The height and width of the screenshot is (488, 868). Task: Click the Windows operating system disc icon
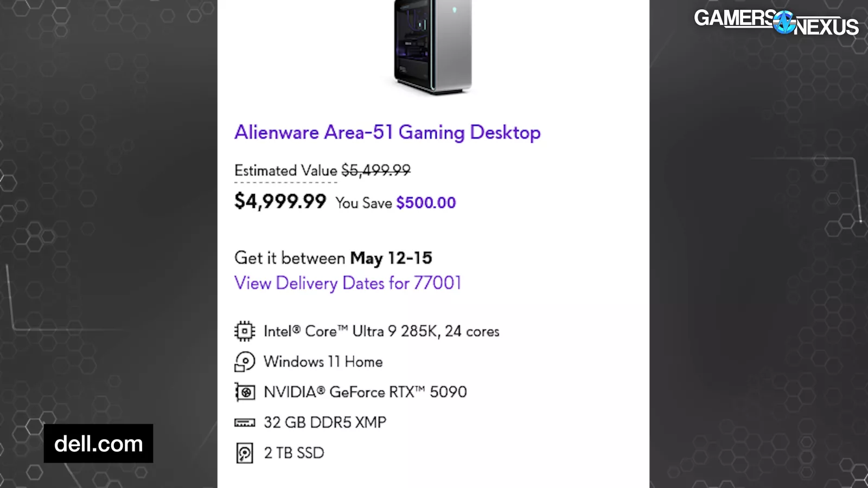coord(245,362)
